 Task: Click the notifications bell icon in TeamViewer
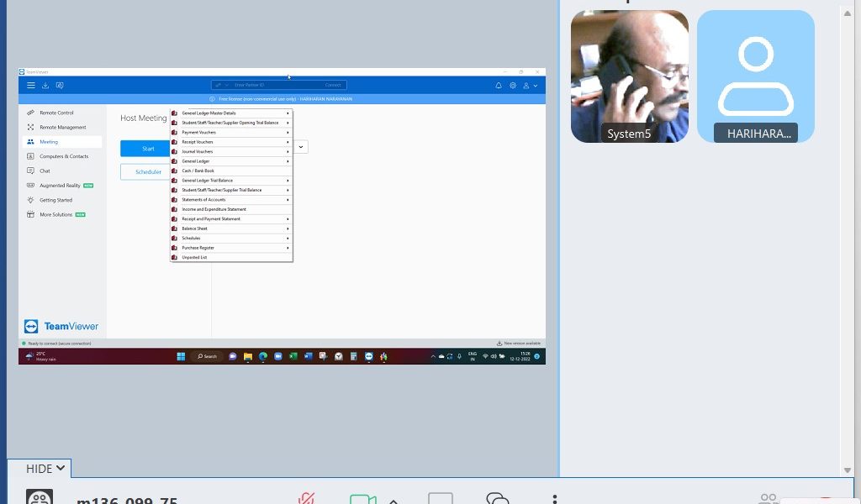(499, 85)
